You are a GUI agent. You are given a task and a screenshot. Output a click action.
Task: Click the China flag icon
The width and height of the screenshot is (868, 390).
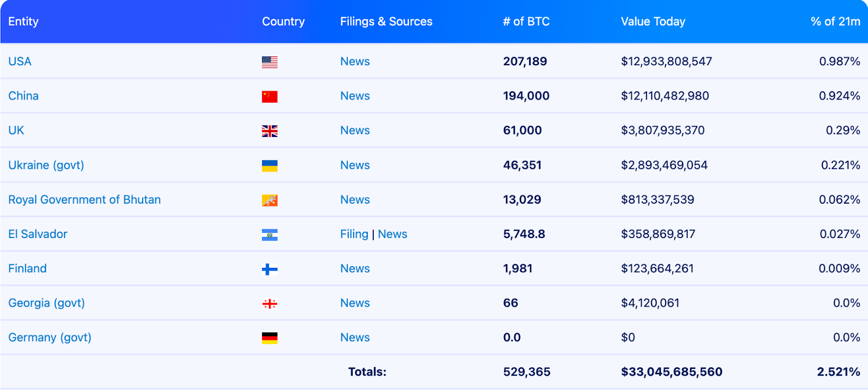pyautogui.click(x=270, y=97)
